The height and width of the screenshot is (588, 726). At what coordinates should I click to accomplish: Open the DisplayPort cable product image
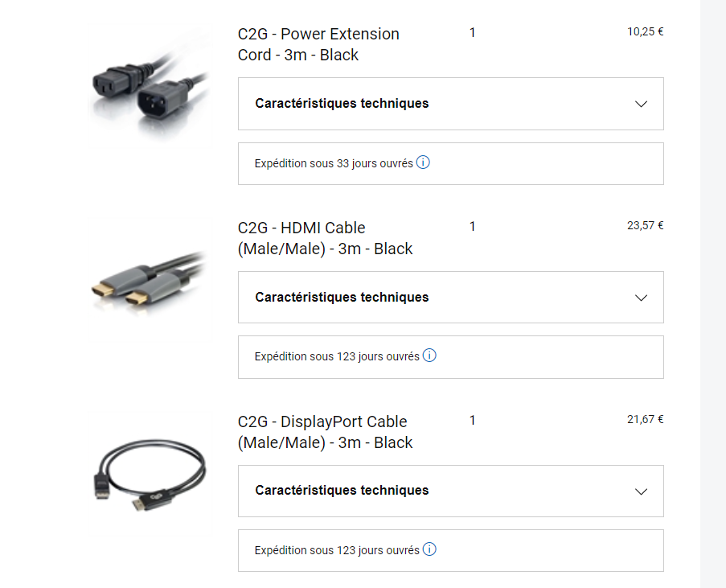[x=150, y=478]
